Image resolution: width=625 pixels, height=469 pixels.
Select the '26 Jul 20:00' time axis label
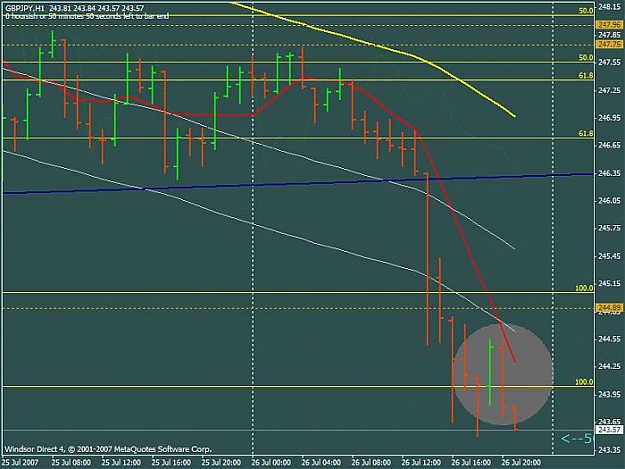[x=521, y=463]
